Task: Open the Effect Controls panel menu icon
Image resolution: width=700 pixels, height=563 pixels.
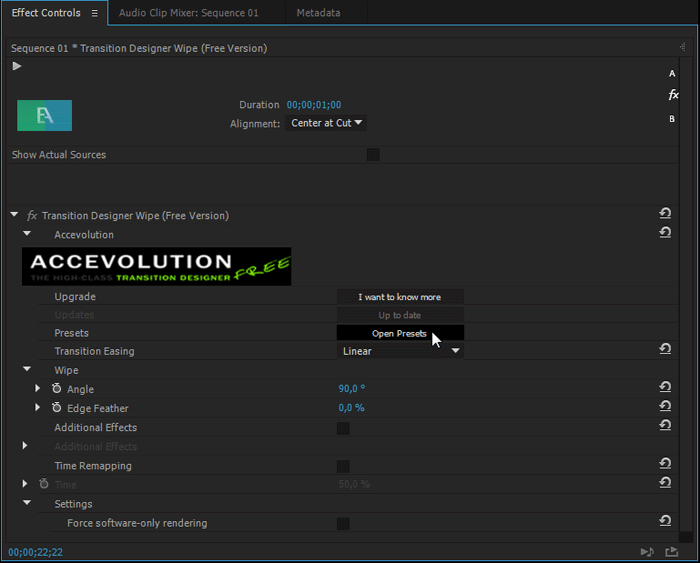Action: pyautogui.click(x=95, y=13)
